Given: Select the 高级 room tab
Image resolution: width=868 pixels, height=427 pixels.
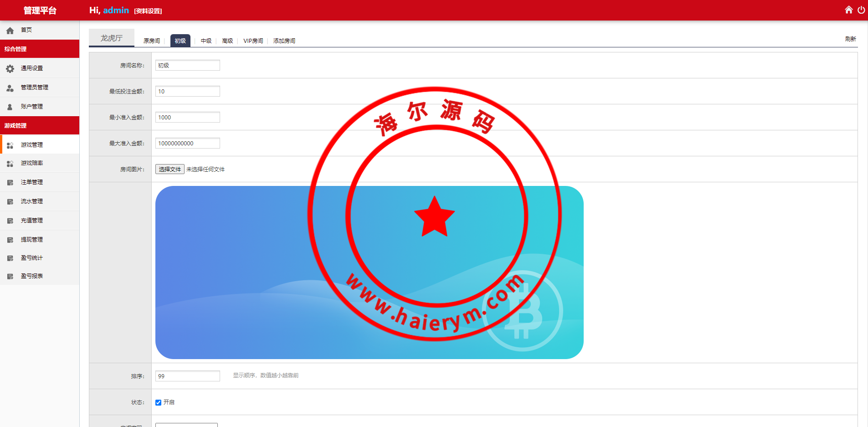Looking at the screenshot, I should (x=227, y=41).
